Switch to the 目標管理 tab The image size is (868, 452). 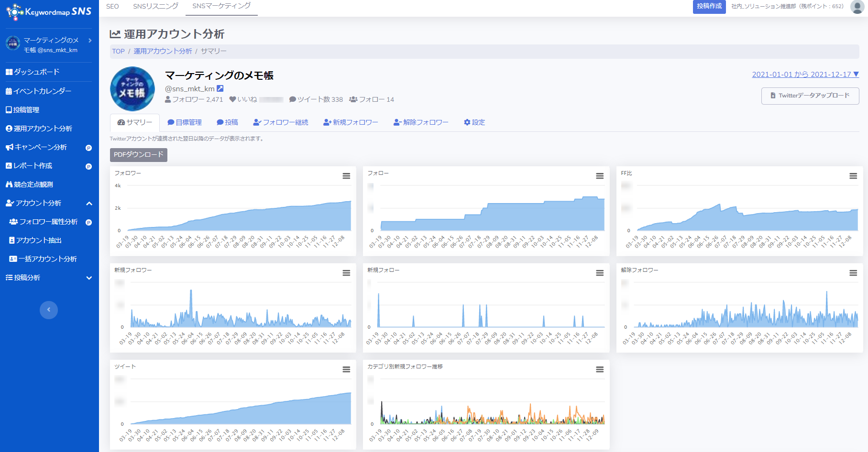185,122
